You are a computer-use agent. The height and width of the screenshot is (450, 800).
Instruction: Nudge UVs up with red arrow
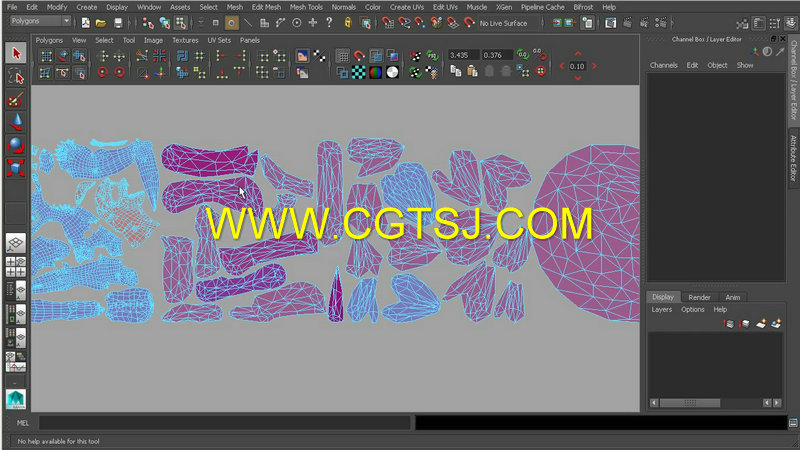point(578,53)
